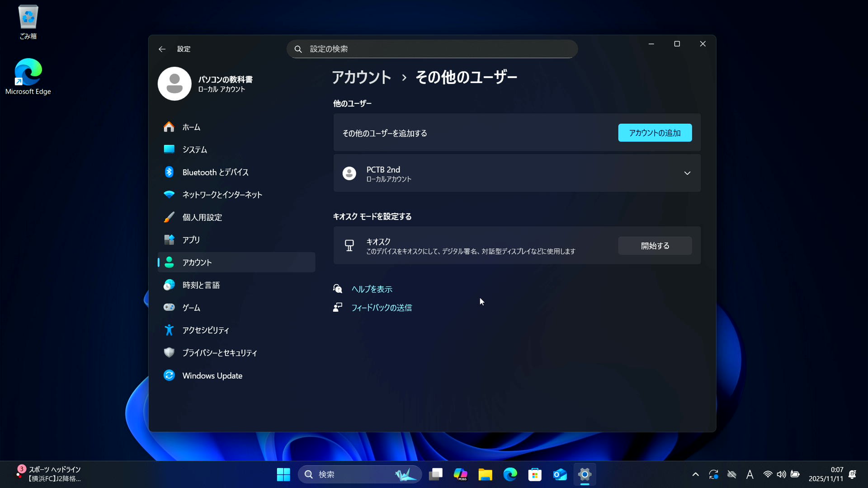The width and height of the screenshot is (868, 488).
Task: Select 個人用設定 in sidebar
Action: point(202,217)
